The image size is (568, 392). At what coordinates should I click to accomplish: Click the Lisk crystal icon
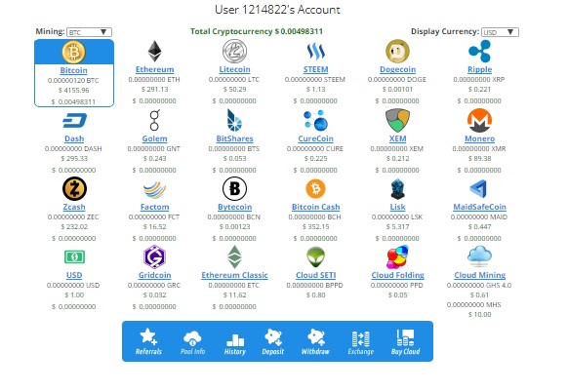397,189
